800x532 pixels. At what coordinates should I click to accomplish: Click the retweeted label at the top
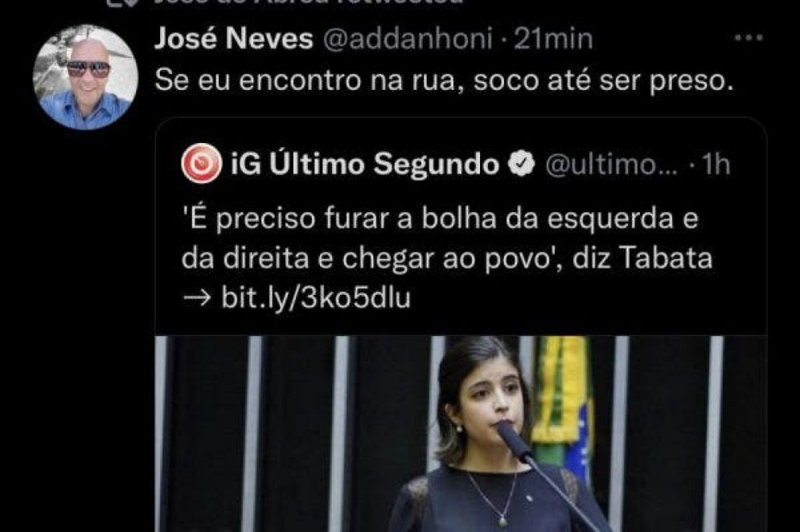[x=309, y=2]
